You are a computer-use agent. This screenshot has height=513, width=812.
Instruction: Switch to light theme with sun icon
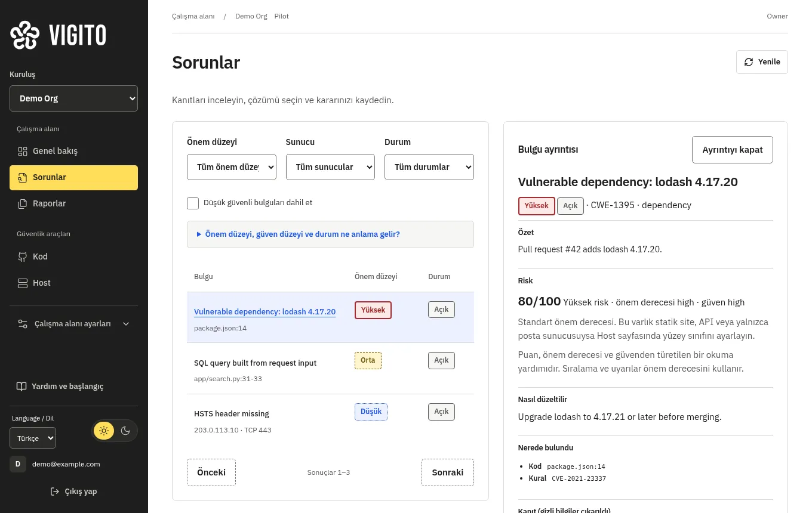(104, 431)
